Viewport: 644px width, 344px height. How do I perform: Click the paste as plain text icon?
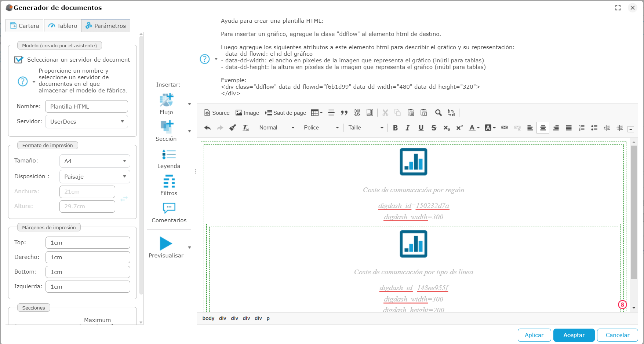424,113
